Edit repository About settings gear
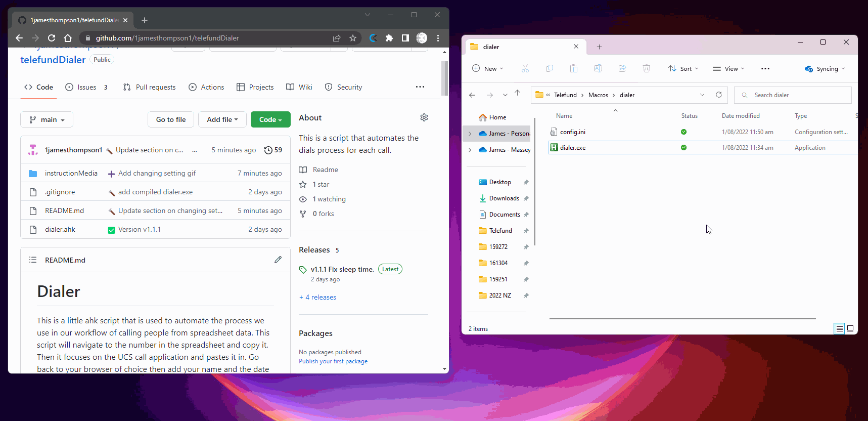The image size is (868, 421). (424, 117)
